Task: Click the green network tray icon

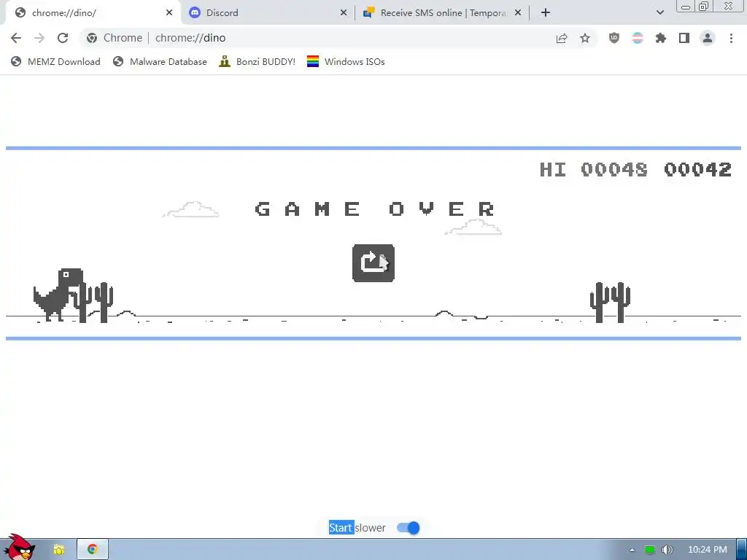Action: [x=649, y=550]
